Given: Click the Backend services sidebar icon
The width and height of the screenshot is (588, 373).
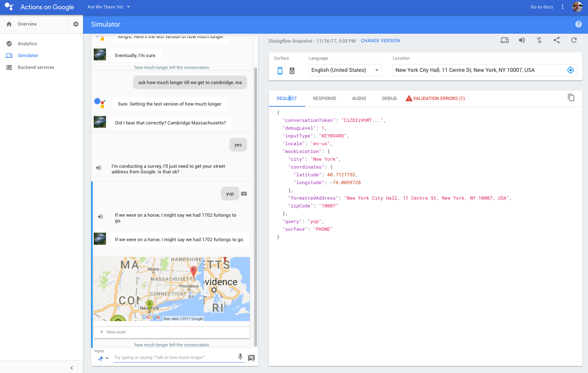Looking at the screenshot, I should tap(9, 67).
